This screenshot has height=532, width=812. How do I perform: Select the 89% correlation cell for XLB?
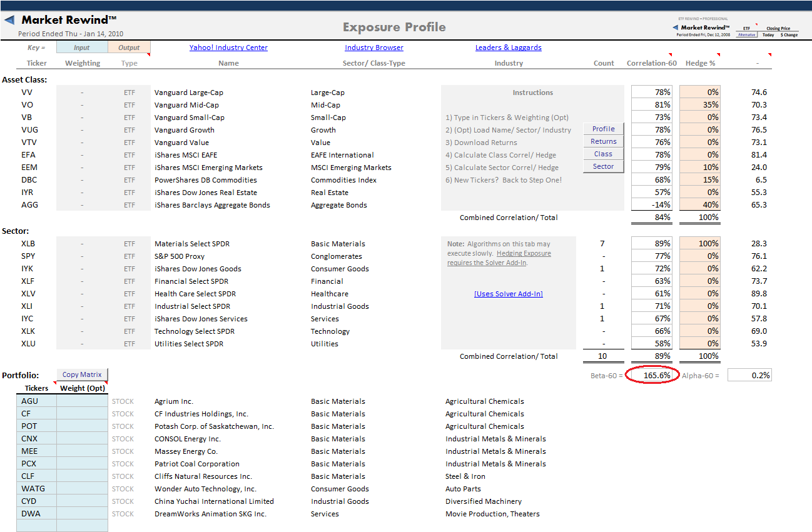(x=652, y=244)
